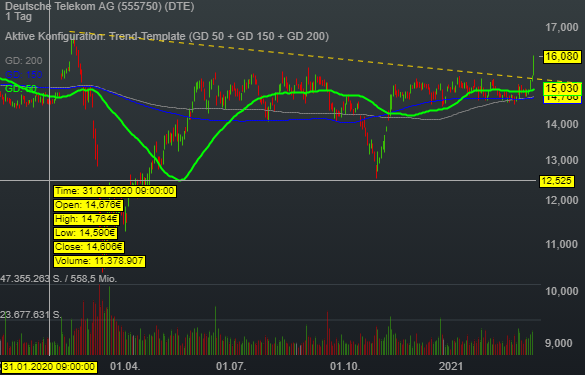Click the 13,000 price axis label

[x=561, y=160]
